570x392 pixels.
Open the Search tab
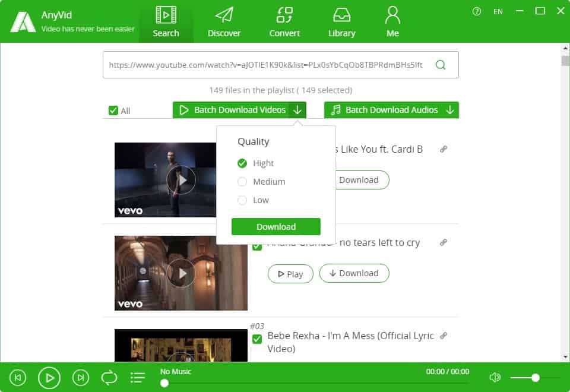click(166, 22)
